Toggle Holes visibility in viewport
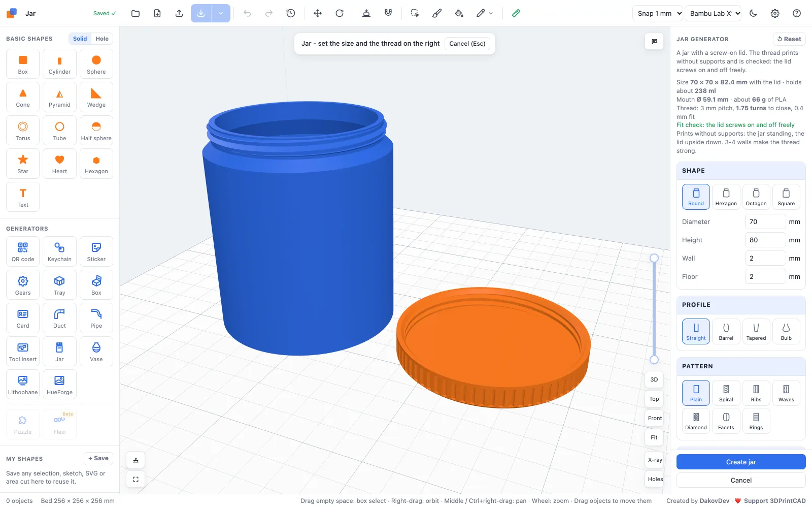This screenshot has width=812, height=508. click(655, 479)
